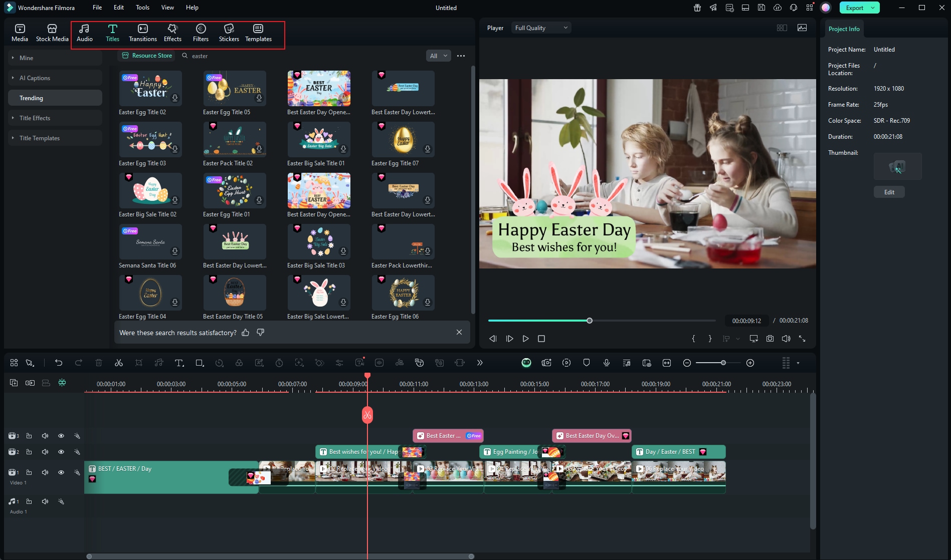Image resolution: width=951 pixels, height=560 pixels.
Task: Lock video track 2
Action: [x=29, y=452]
